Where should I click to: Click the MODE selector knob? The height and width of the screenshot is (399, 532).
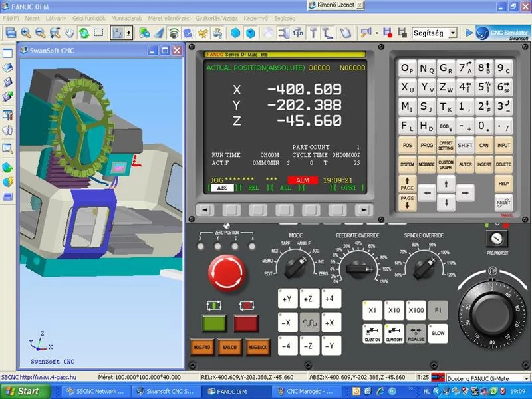[x=295, y=267]
